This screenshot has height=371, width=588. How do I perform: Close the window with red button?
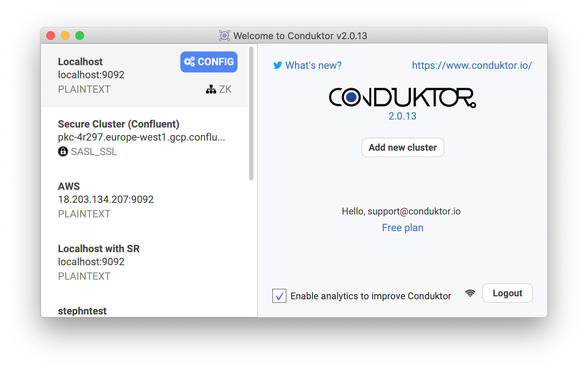coord(51,36)
